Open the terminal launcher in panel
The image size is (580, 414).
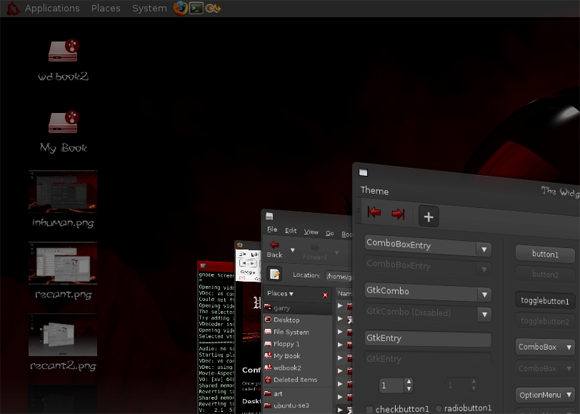pos(196,8)
